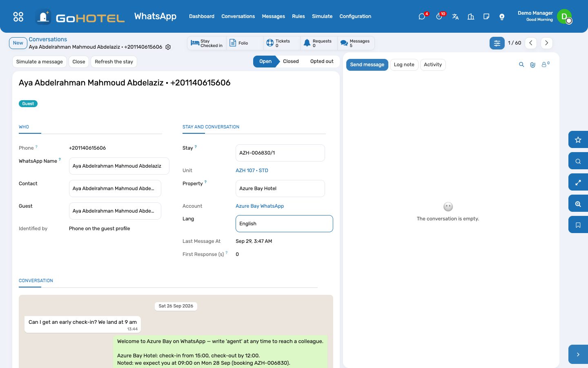588x368 pixels.
Task: Open the activities clock icon with badge 10
Action: 439,16
